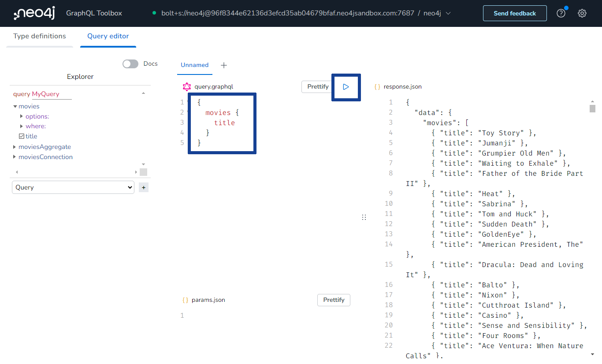Open the Query type dropdown
Image resolution: width=602 pixels, height=364 pixels.
click(x=73, y=187)
